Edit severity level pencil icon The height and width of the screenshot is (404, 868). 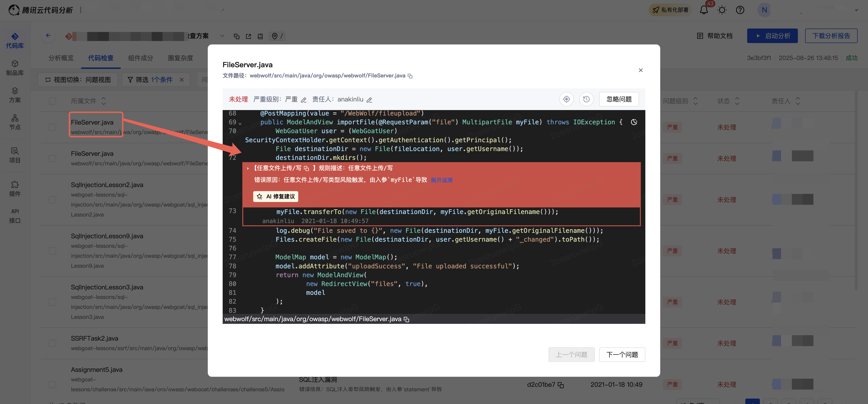point(304,100)
